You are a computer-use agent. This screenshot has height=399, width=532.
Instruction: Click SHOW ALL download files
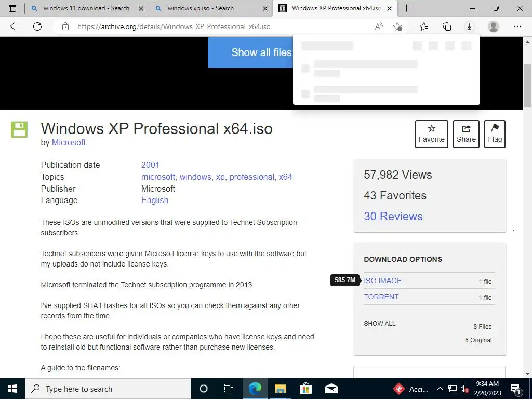coord(380,323)
